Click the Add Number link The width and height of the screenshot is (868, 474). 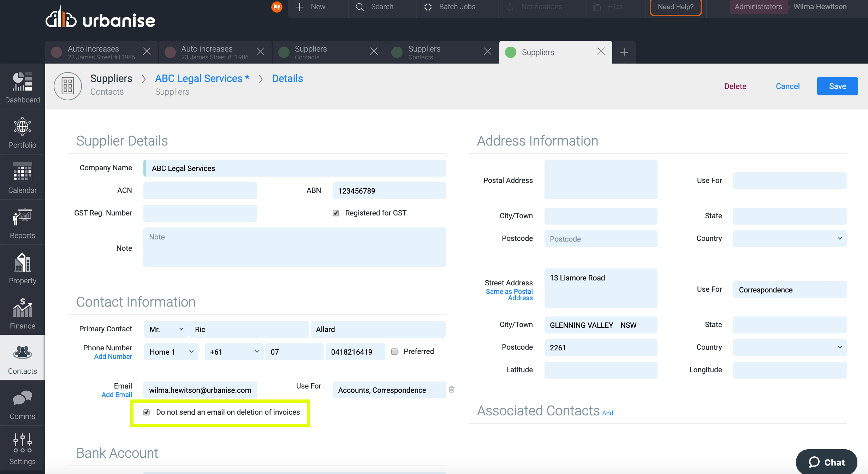(x=113, y=356)
